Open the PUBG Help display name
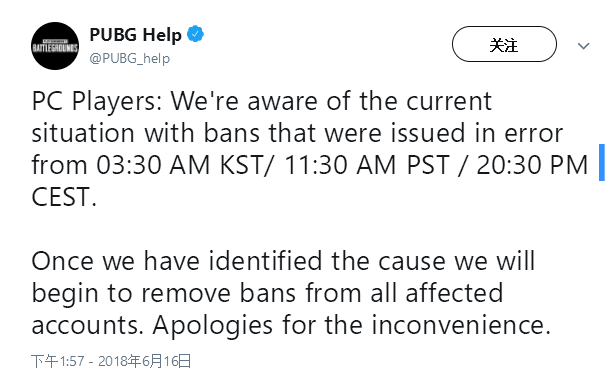This screenshot has width=616, height=376. click(135, 35)
